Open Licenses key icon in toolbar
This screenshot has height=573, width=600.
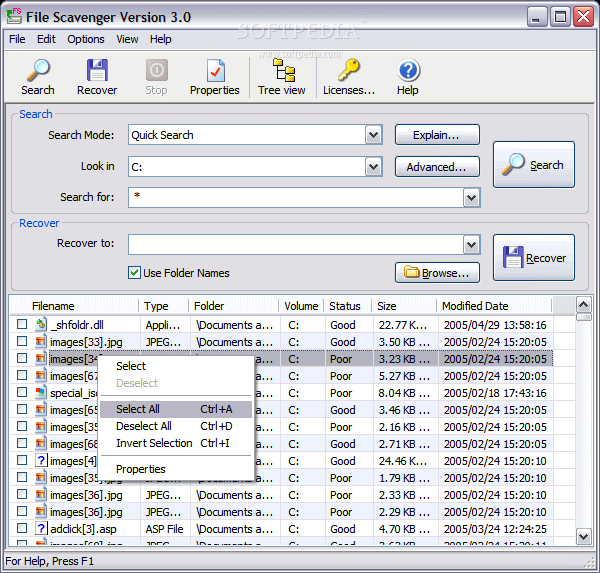click(x=349, y=70)
